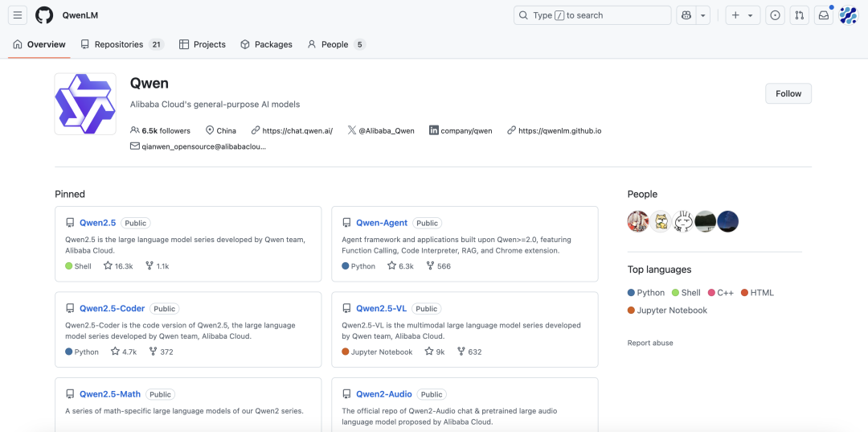Click the Qwen organization logo
This screenshot has height=432, width=868.
pos(85,104)
